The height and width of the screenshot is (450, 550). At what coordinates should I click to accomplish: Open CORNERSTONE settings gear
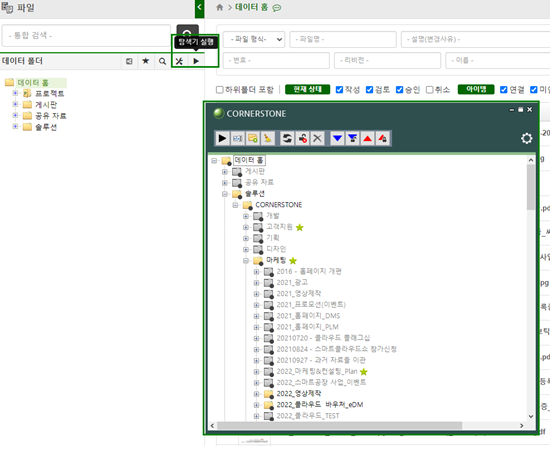point(526,138)
